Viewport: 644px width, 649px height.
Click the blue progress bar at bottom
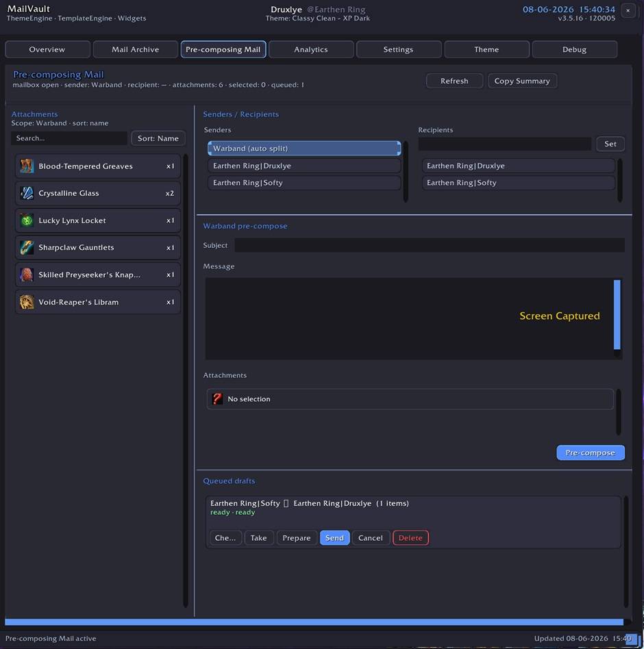(314, 622)
